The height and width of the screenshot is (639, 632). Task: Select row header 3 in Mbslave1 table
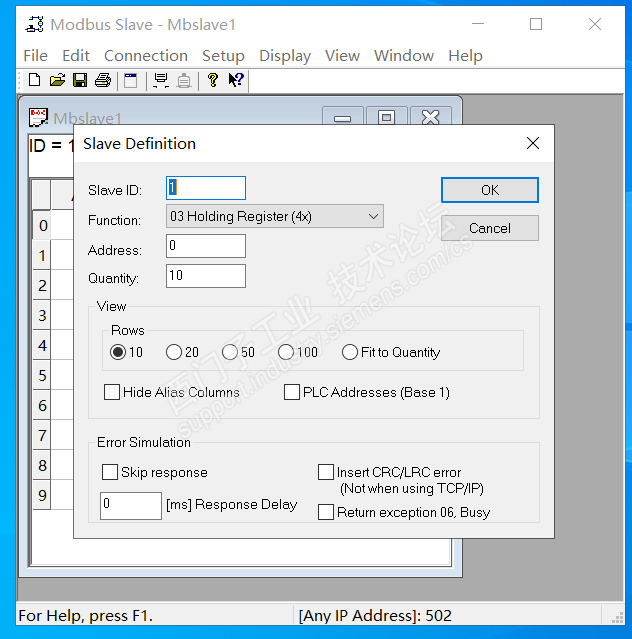pos(42,315)
